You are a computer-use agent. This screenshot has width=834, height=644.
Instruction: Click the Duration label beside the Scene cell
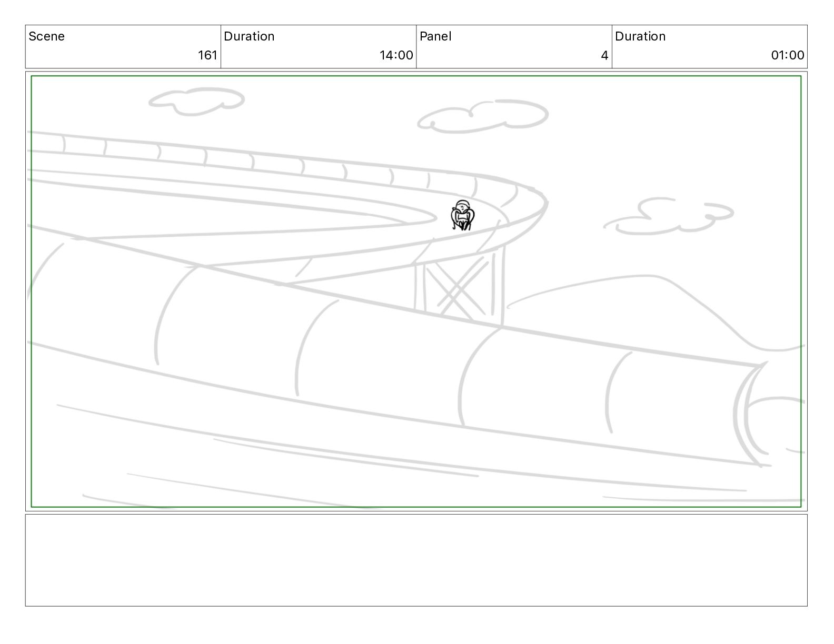pyautogui.click(x=249, y=36)
